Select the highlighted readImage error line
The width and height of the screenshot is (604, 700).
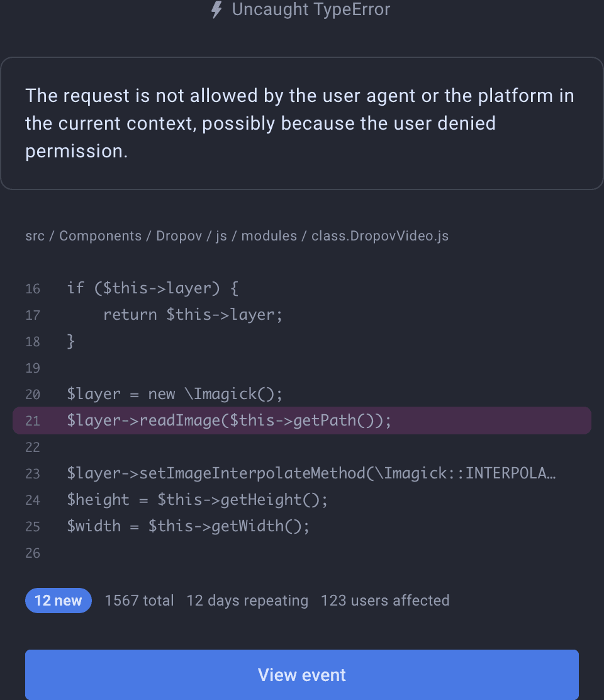tap(302, 420)
